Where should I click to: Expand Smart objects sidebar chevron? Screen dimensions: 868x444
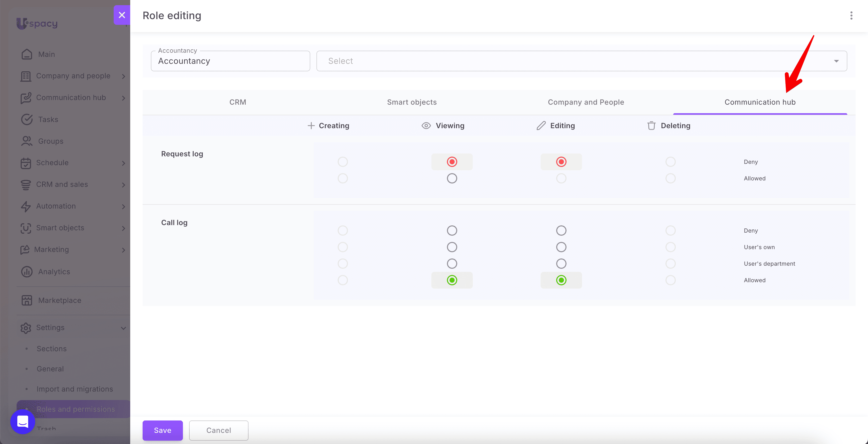[x=123, y=228]
